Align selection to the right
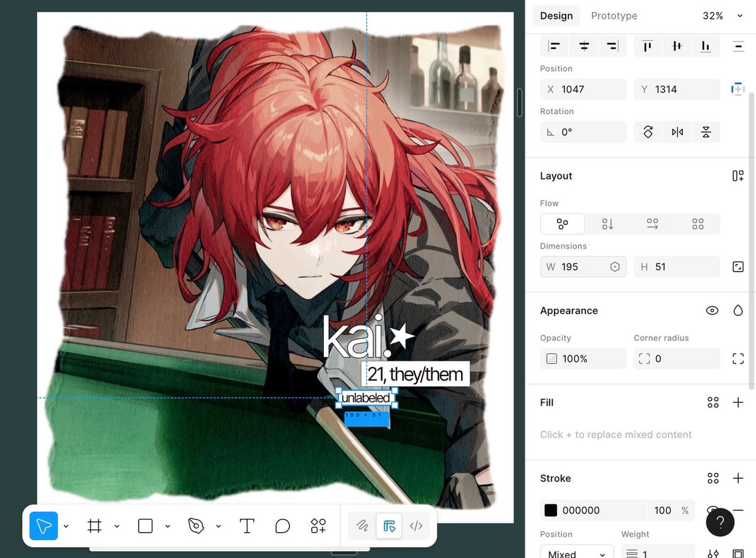Image resolution: width=756 pixels, height=558 pixels. pyautogui.click(x=612, y=46)
